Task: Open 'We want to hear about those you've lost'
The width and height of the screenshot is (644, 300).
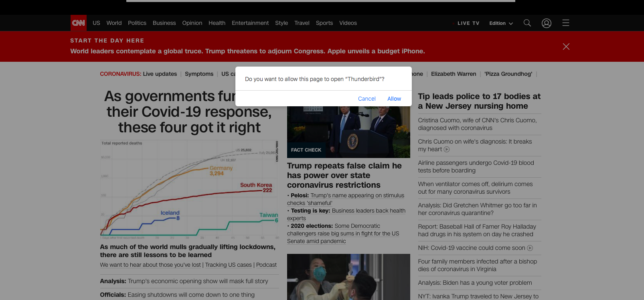Action: 150,265
